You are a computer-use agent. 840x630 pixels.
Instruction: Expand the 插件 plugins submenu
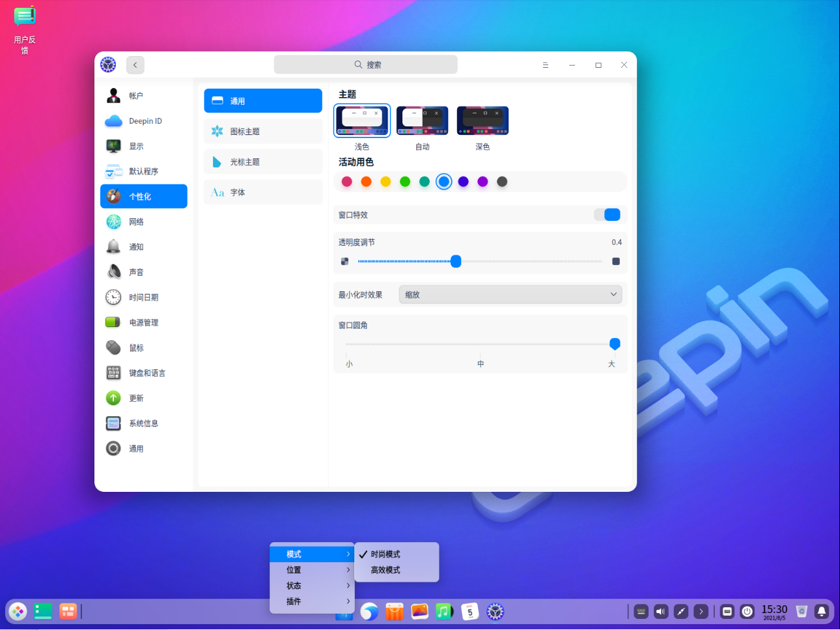(x=312, y=601)
